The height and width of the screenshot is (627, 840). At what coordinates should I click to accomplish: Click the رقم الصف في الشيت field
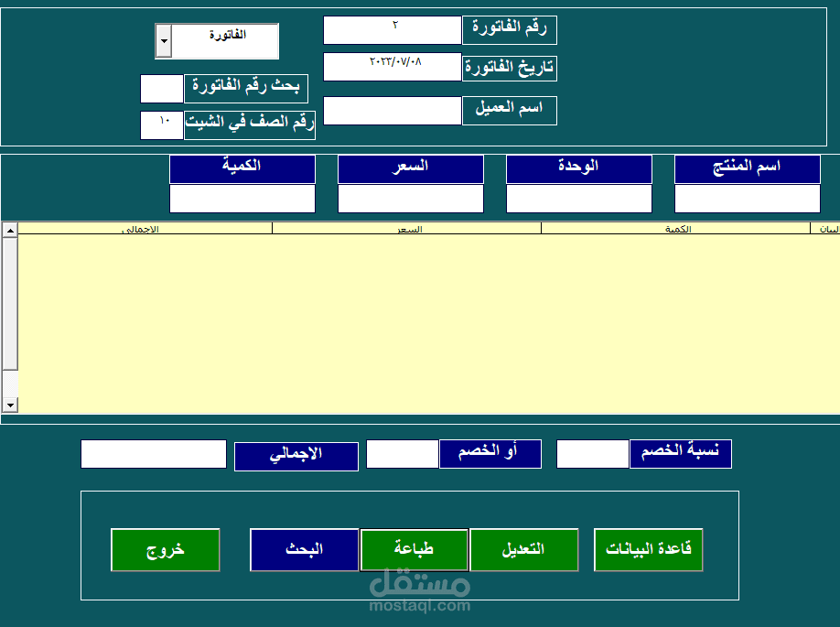(162, 124)
